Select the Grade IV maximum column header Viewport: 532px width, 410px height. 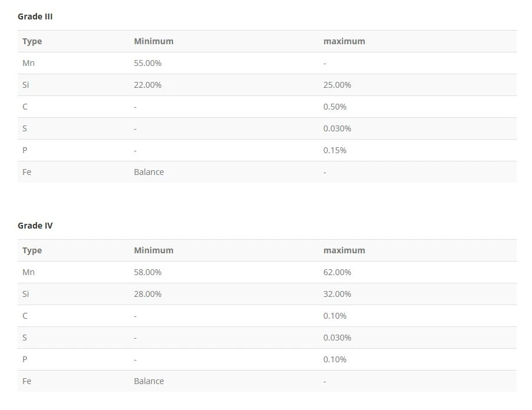[344, 250]
